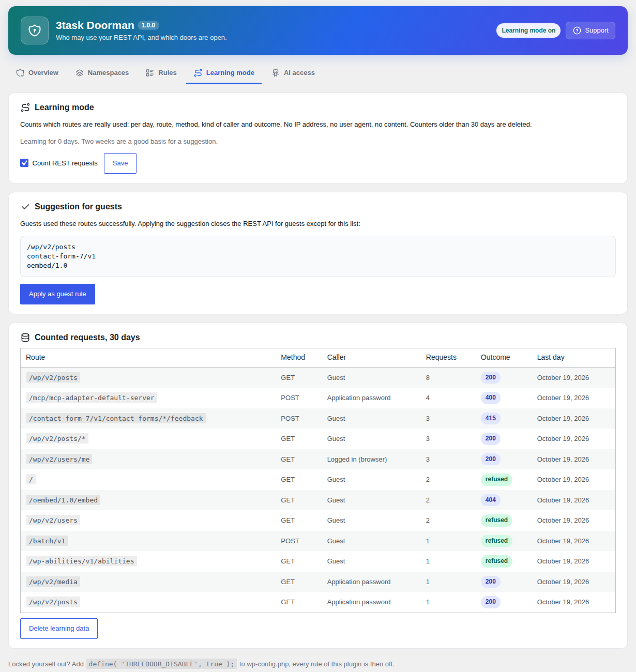
Task: Toggle the Count REST requests checkbox
Action: click(24, 163)
